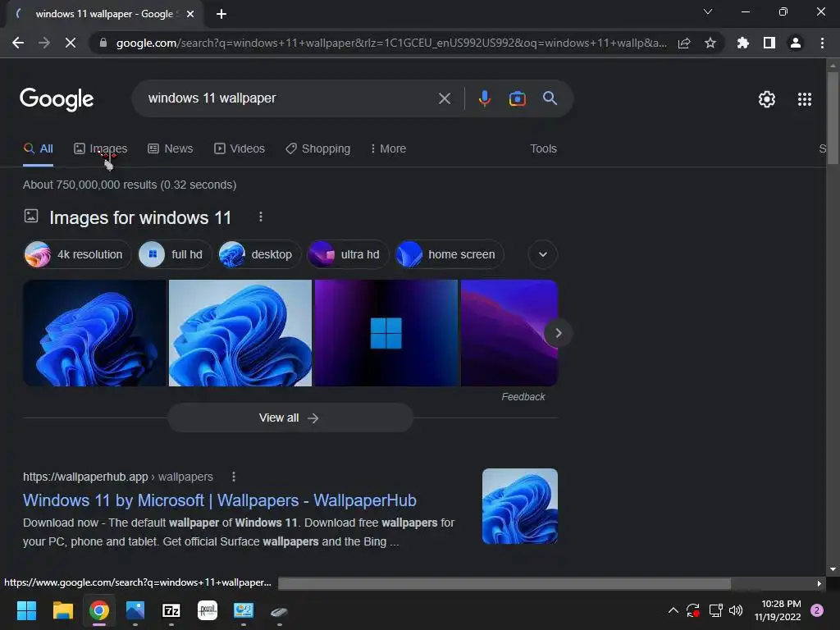Clear the search box text
This screenshot has width=840, height=630.
click(444, 98)
